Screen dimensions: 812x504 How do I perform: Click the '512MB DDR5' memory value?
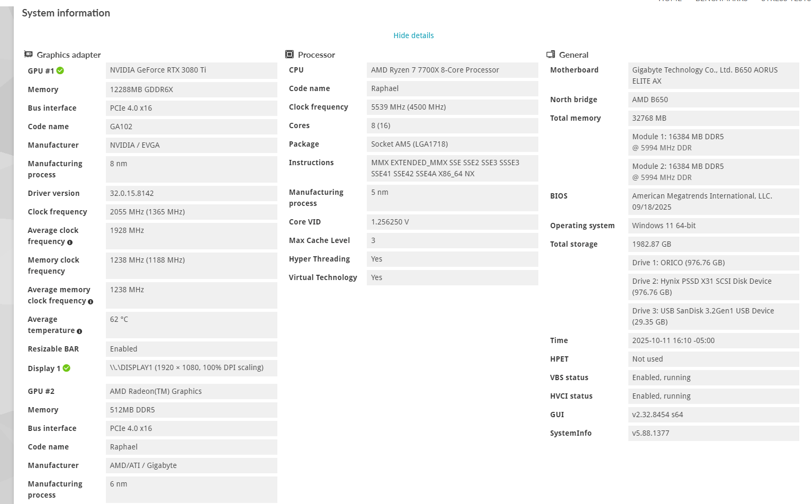[192, 410]
